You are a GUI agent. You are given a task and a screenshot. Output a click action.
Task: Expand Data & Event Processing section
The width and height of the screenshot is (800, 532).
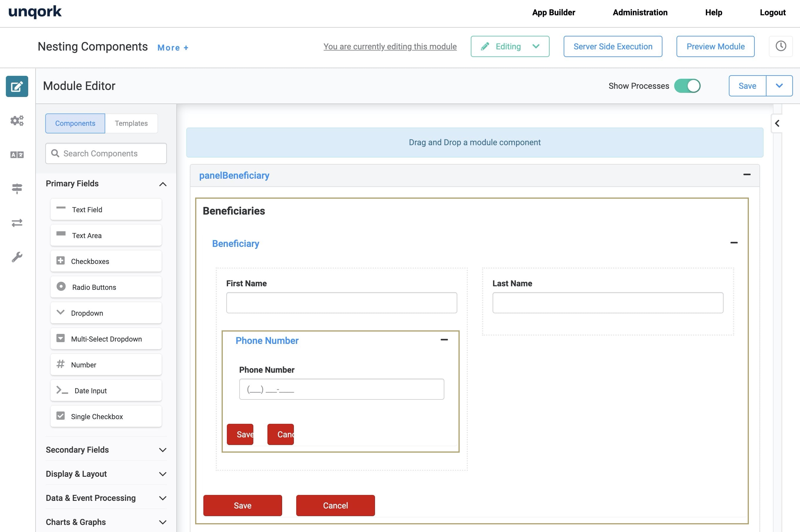point(163,498)
